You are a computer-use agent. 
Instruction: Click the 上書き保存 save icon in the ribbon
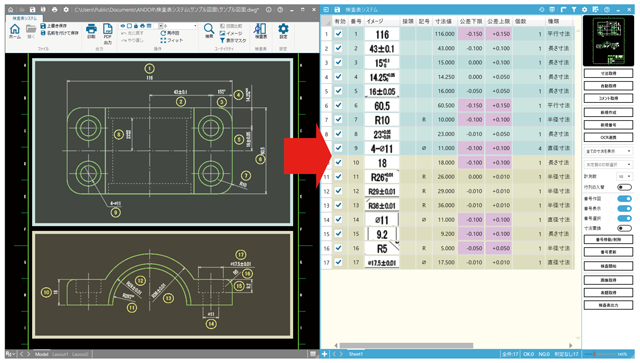(x=43, y=26)
